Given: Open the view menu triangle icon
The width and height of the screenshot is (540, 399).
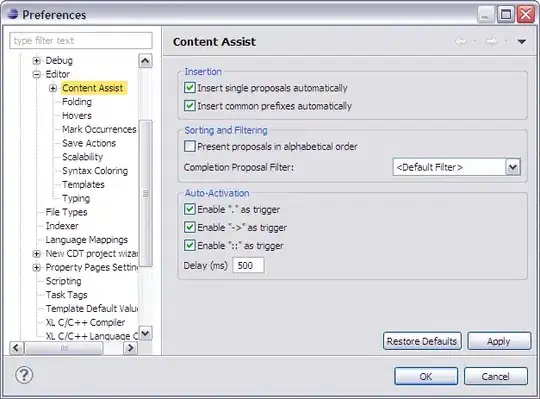Looking at the screenshot, I should point(521,42).
